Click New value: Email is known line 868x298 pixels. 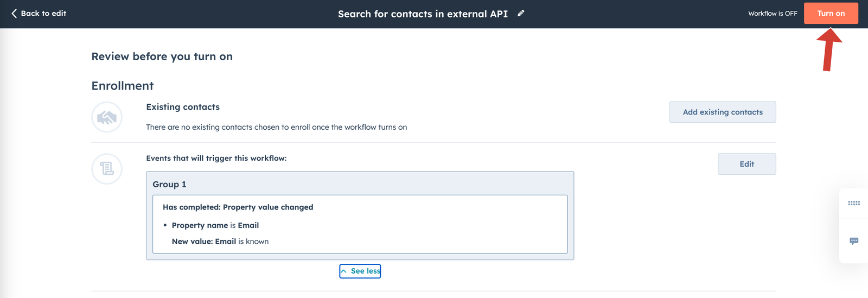(220, 242)
